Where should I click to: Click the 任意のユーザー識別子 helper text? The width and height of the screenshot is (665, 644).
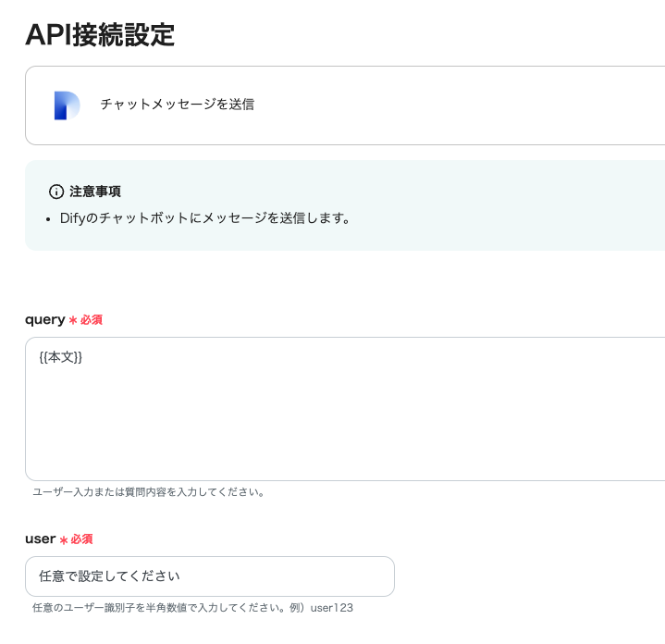coord(166,608)
